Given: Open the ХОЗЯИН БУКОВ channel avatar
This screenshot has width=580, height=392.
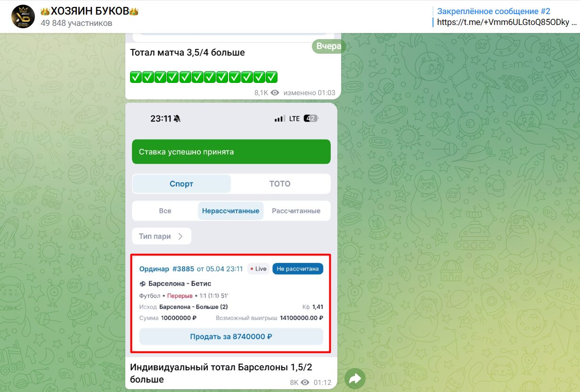Looking at the screenshot, I should pos(23,16).
